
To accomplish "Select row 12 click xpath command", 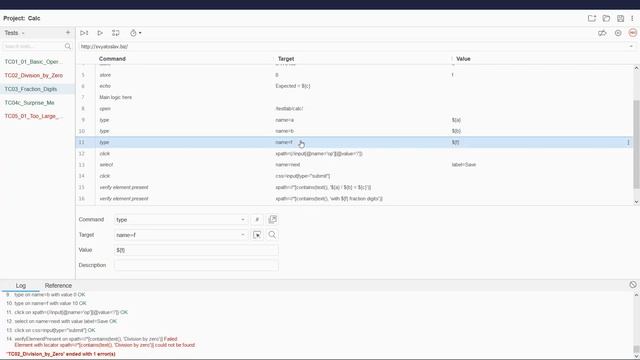I will coord(354,153).
